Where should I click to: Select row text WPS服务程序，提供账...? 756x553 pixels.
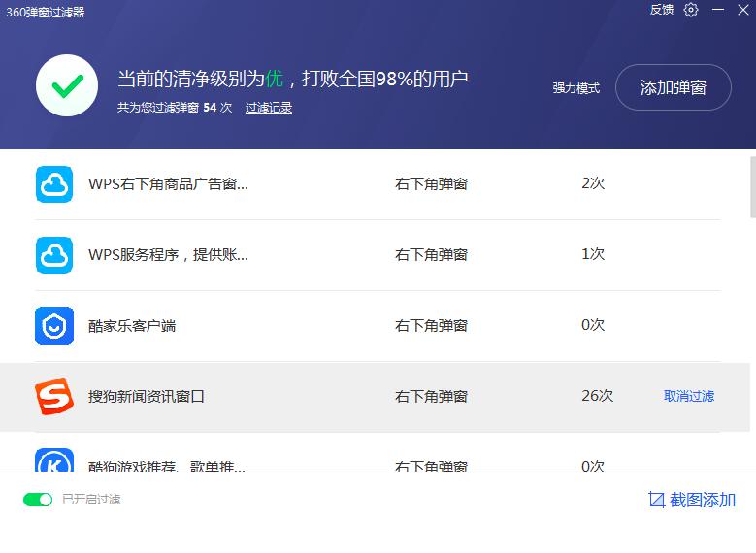pyautogui.click(x=168, y=254)
